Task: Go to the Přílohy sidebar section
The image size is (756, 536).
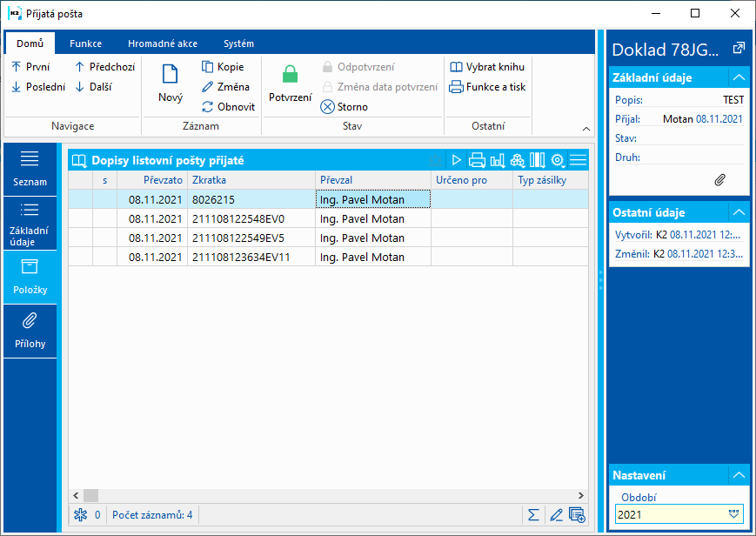Action: (x=30, y=331)
